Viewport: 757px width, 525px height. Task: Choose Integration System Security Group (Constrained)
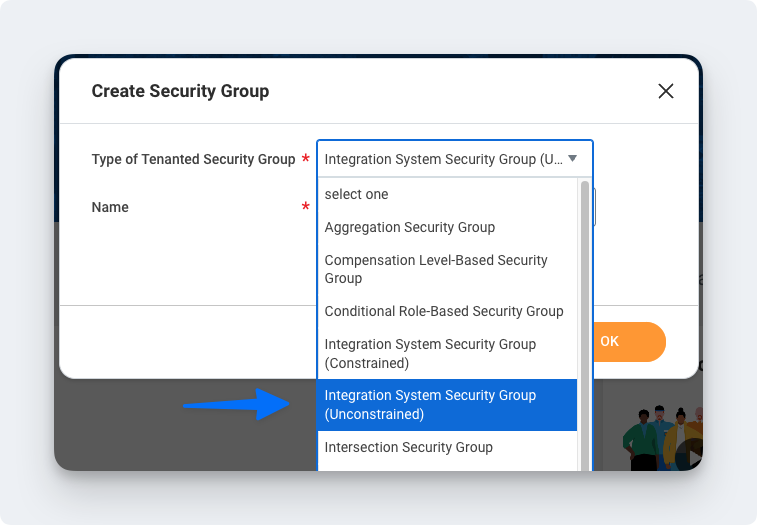click(x=430, y=353)
